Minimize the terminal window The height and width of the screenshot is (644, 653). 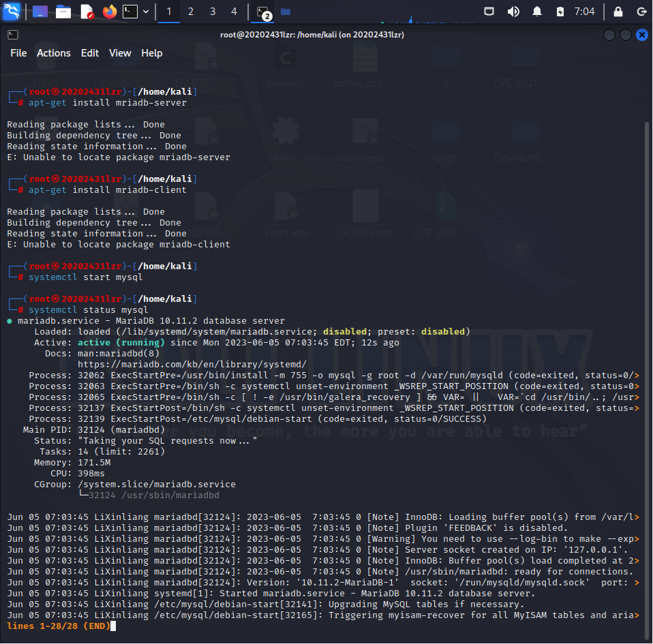(609, 35)
